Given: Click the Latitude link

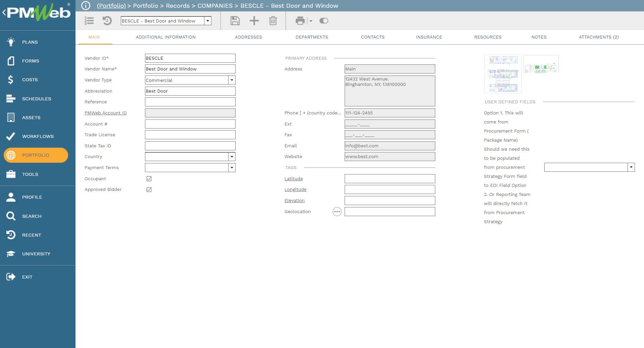Looking at the screenshot, I should [294, 179].
